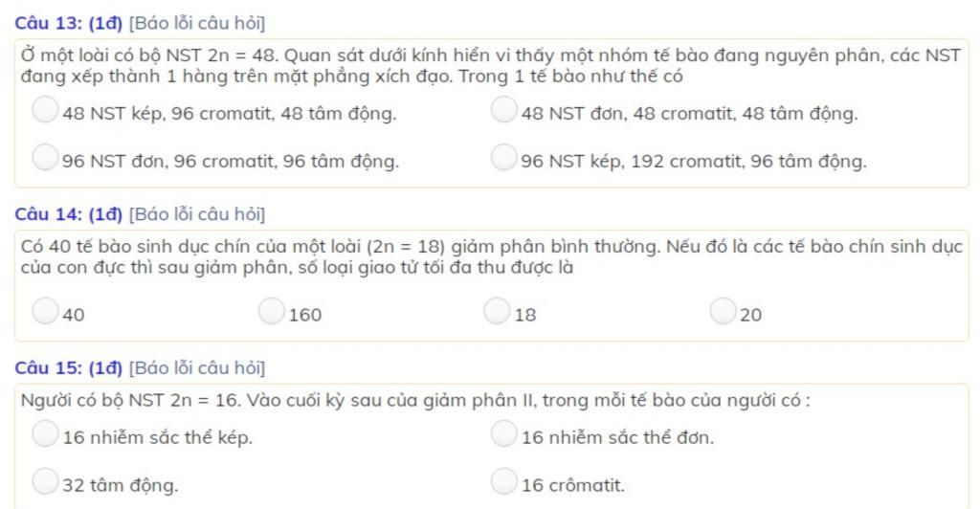The height and width of the screenshot is (509, 980).
Task: Pick answer 160 for Câu 14
Action: pyautogui.click(x=271, y=311)
